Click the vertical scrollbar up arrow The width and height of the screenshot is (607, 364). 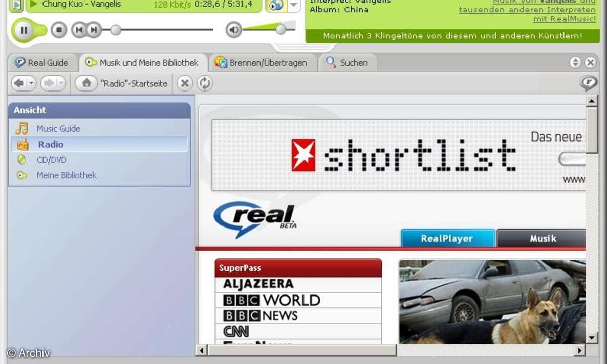pyautogui.click(x=592, y=100)
